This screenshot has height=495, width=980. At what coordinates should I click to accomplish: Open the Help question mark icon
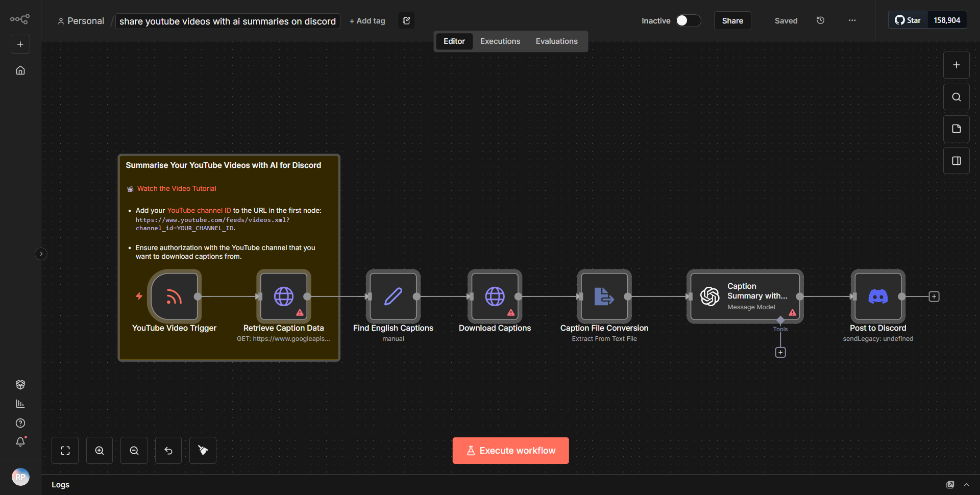point(20,423)
